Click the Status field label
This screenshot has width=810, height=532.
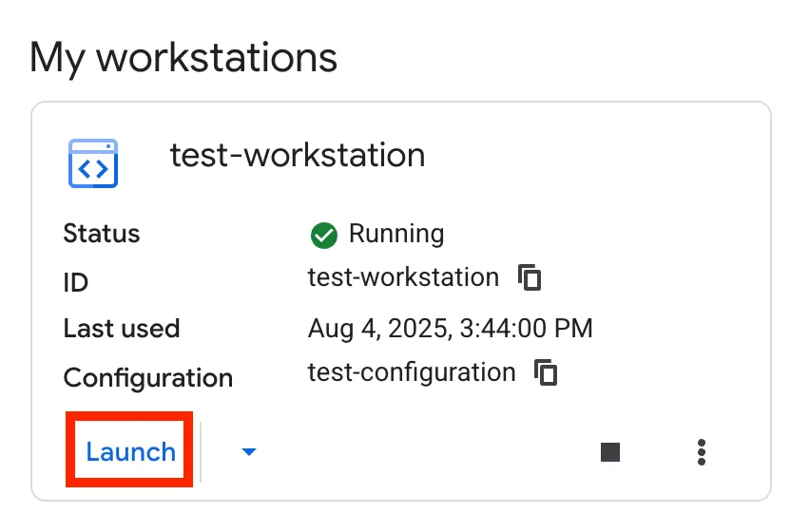pos(102,234)
